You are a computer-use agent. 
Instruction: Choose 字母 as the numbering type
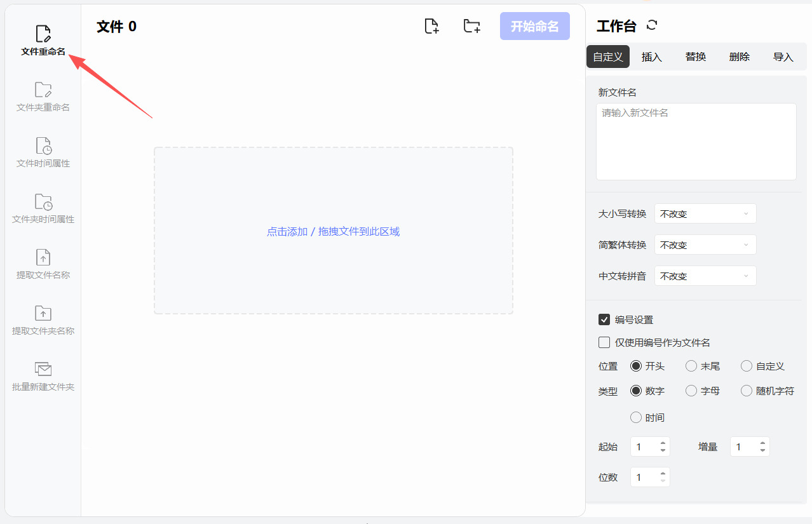[x=691, y=391]
